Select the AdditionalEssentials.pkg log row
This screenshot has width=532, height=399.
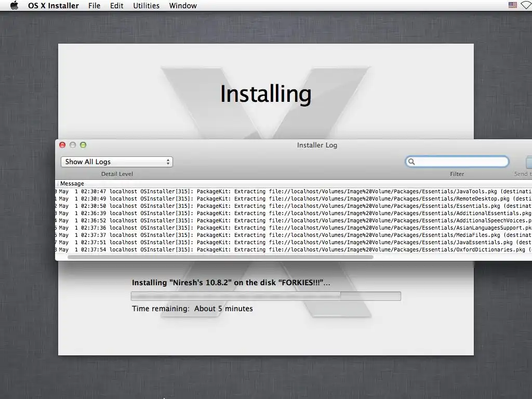(x=294, y=214)
